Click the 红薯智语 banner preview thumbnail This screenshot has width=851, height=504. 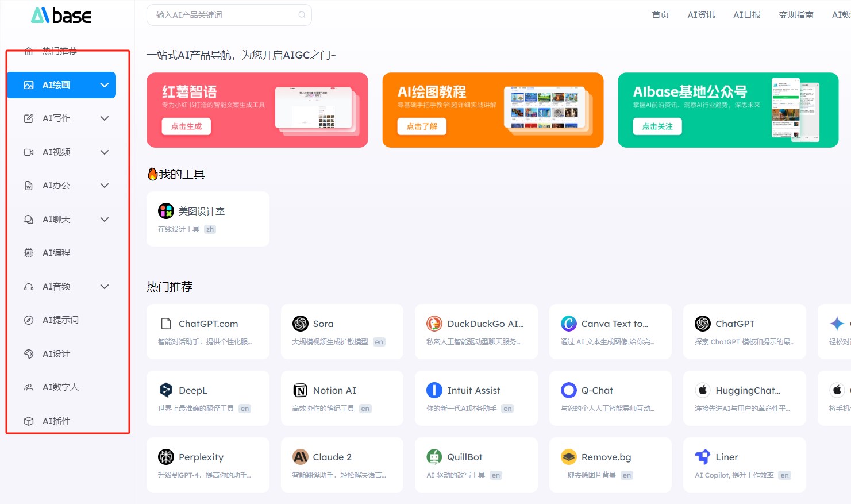pos(317,110)
